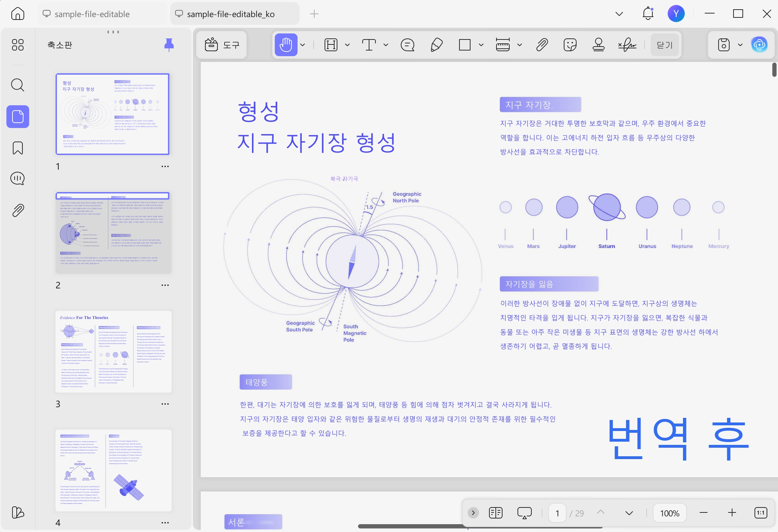Expand the Highlight tool options arrow
This screenshot has height=532, width=778.
(x=347, y=45)
